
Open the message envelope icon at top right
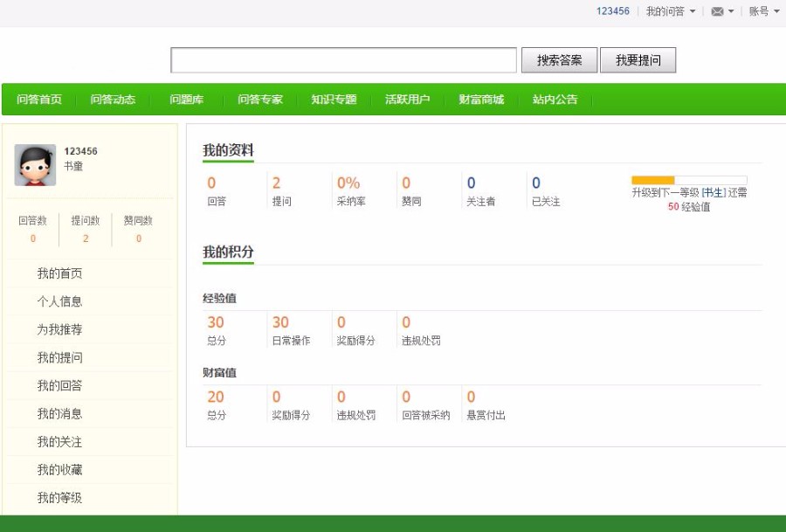pyautogui.click(x=718, y=11)
